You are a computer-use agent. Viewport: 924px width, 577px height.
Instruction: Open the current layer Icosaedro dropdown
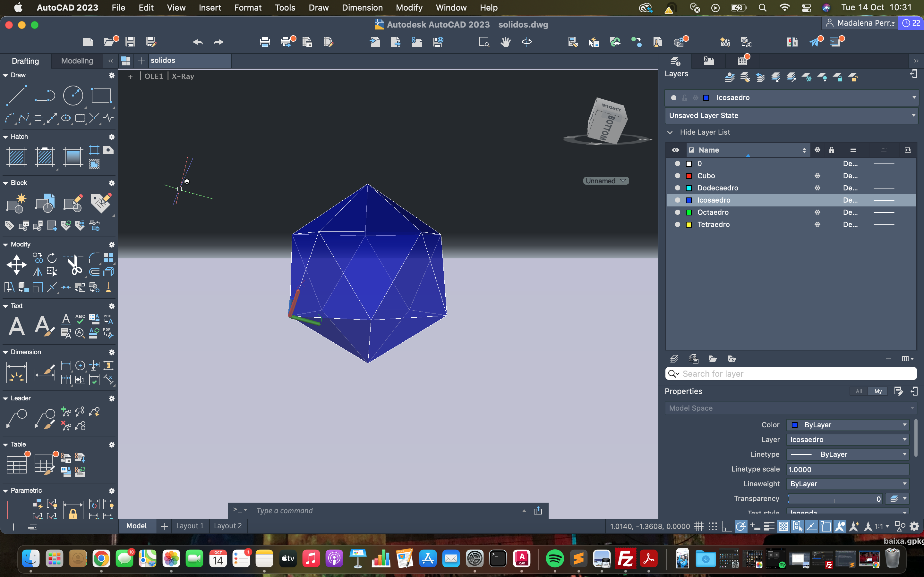[914, 98]
